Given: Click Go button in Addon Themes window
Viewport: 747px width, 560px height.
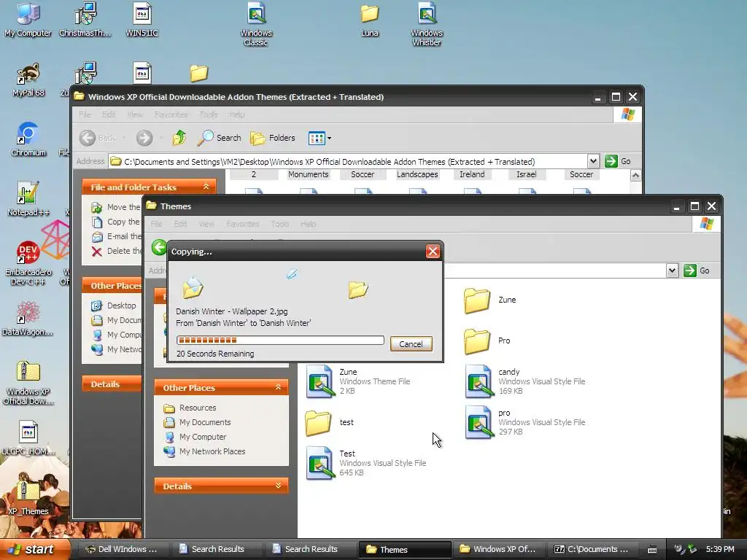Looking at the screenshot, I should click(618, 161).
